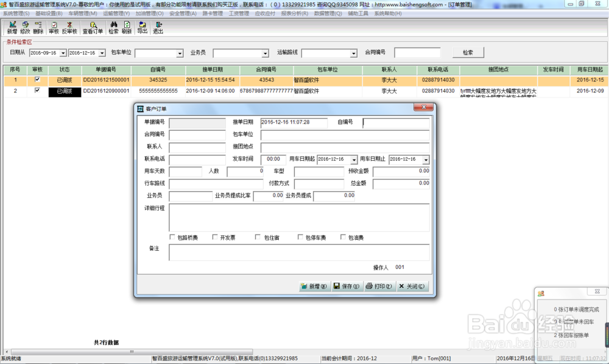Open the 基础设置(B) menu
Viewport: 609px width, 364px height.
click(x=49, y=13)
